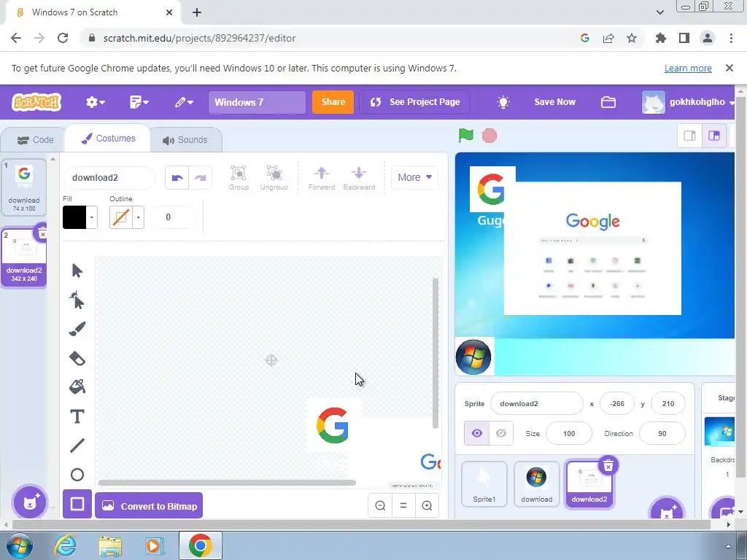Select the Fill bucket tool
This screenshot has height=560, width=747.
(77, 386)
